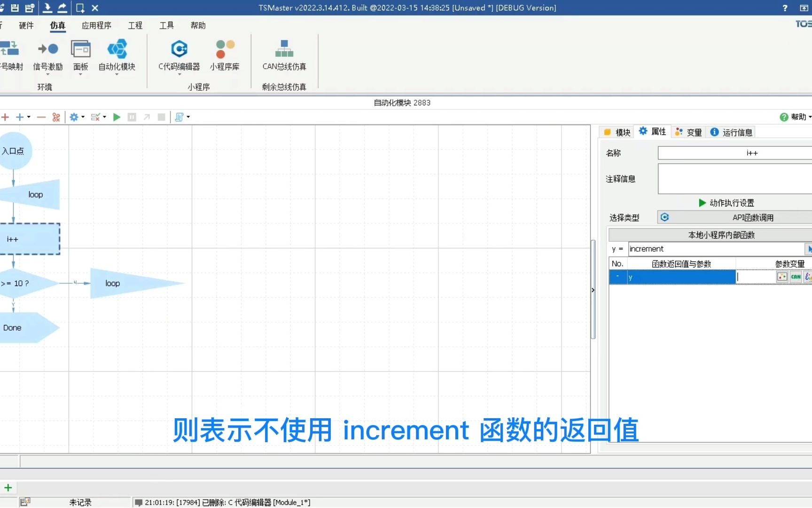The width and height of the screenshot is (812, 508).
Task: Open the 工程 ribbon tab
Action: pos(135,25)
